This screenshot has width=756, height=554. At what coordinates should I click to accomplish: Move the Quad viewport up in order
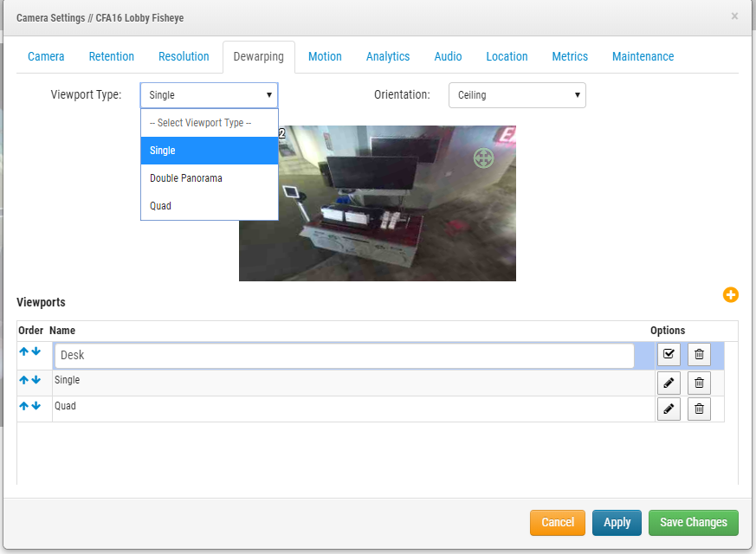pyautogui.click(x=24, y=405)
